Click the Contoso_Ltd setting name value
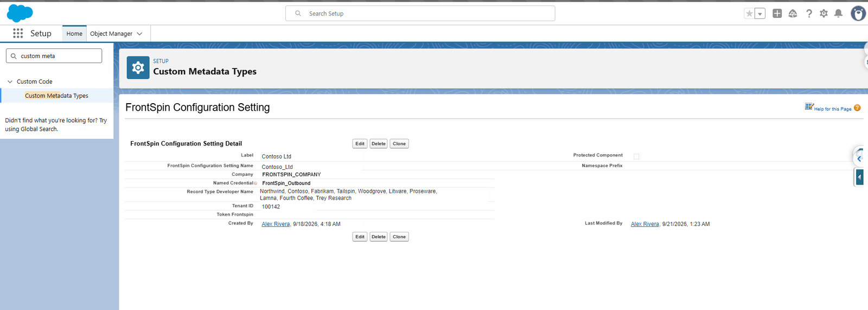868x310 pixels. (x=277, y=167)
